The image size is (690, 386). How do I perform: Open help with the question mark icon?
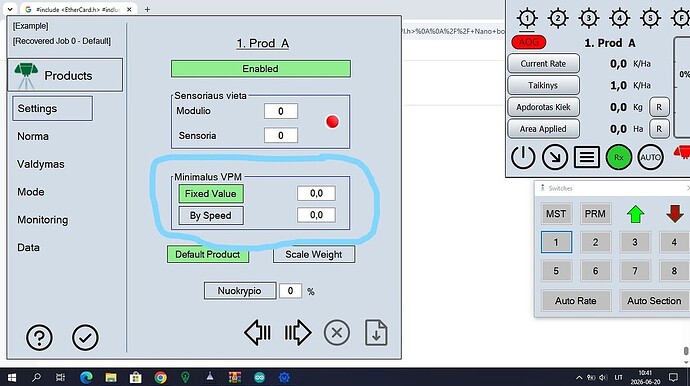(39, 338)
